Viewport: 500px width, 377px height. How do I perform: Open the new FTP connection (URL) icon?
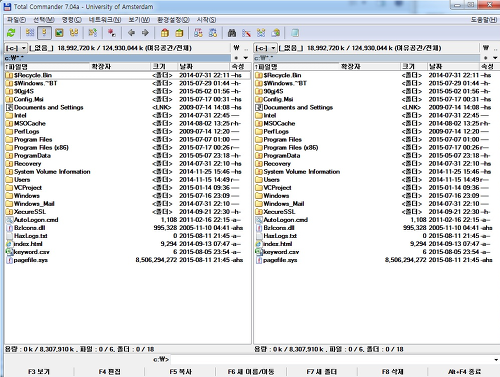point(213,33)
